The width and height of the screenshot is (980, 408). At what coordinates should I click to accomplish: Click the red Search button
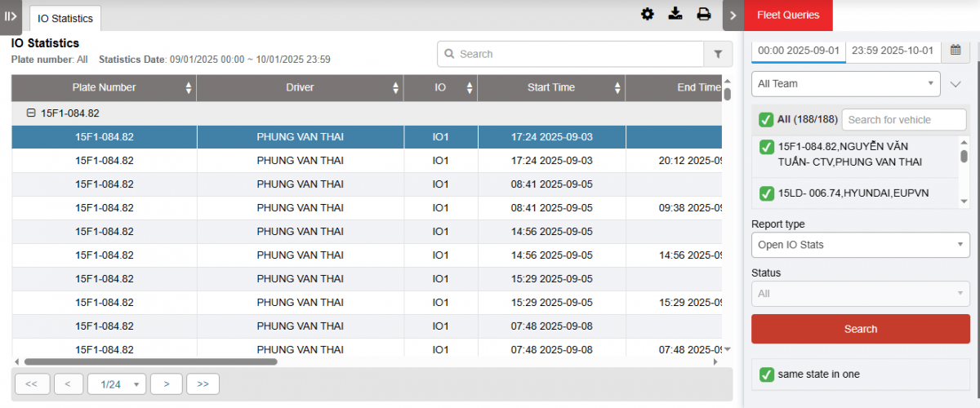860,329
